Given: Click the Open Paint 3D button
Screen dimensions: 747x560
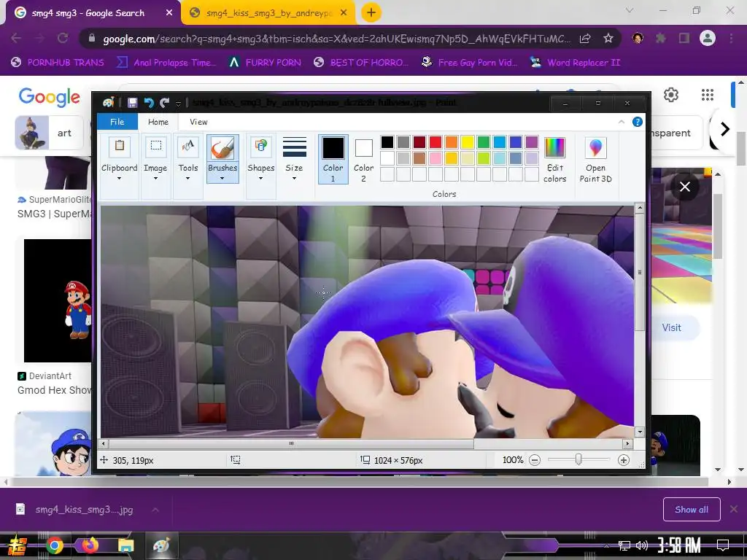Looking at the screenshot, I should 595,159.
